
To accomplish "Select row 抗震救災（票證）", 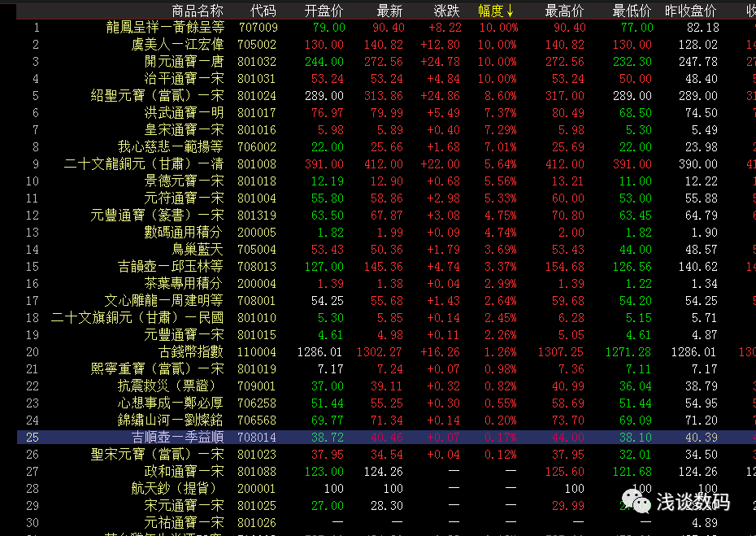I will [385, 386].
